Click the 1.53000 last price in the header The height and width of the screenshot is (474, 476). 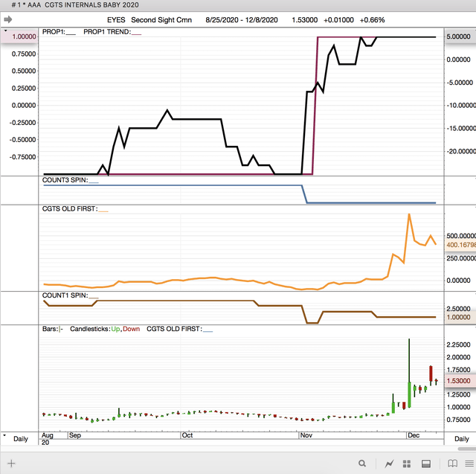tap(305, 20)
